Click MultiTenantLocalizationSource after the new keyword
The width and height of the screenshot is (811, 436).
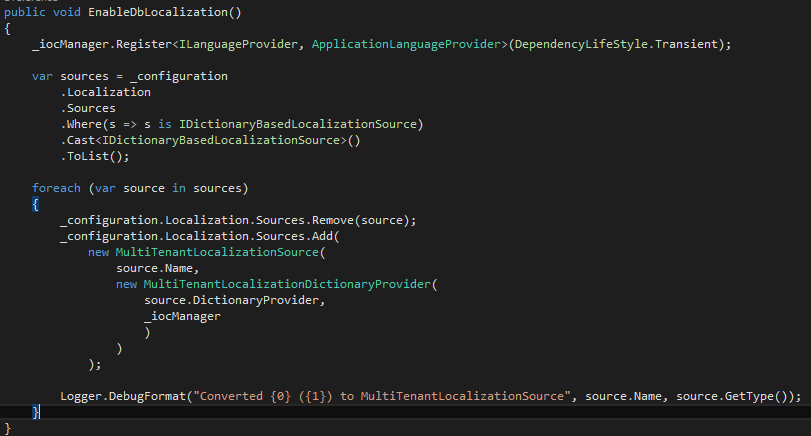[217, 252]
